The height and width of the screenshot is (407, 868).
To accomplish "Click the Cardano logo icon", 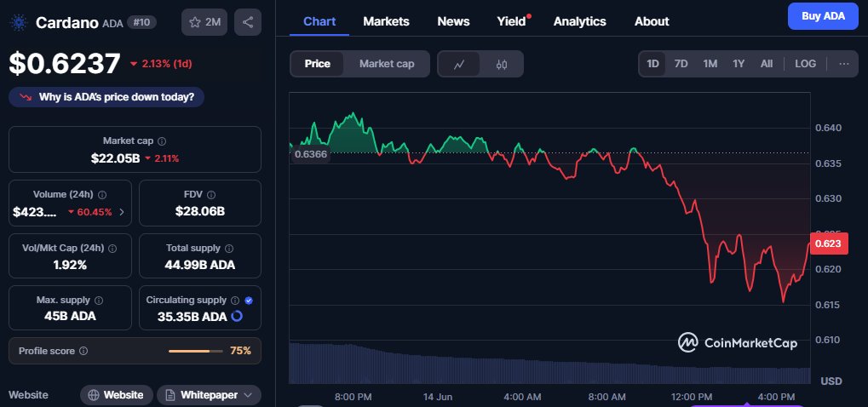I will [20, 22].
